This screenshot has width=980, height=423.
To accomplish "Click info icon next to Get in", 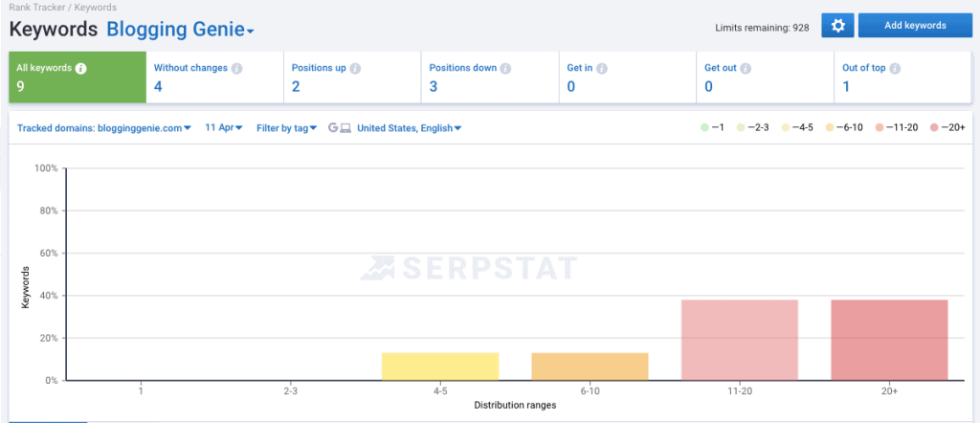I will coord(602,69).
